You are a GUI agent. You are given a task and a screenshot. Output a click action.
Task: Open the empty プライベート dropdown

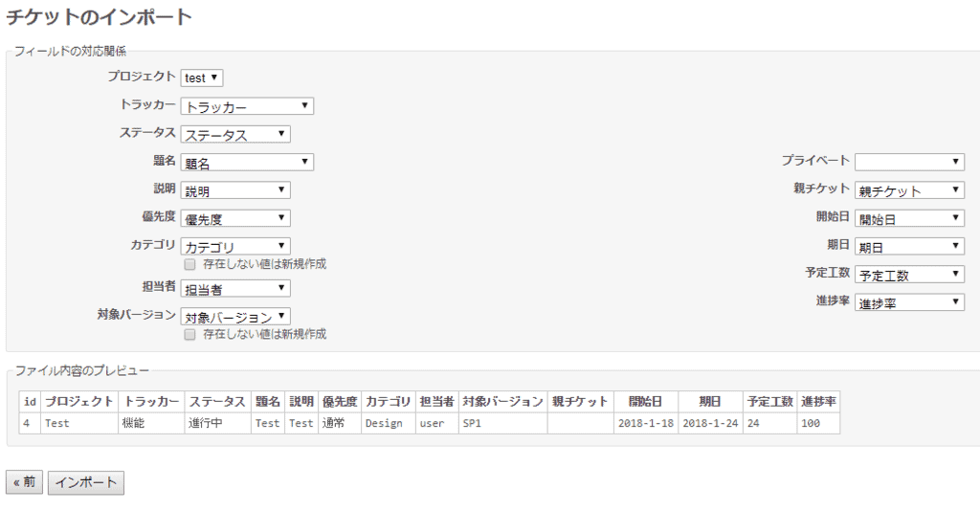(909, 162)
